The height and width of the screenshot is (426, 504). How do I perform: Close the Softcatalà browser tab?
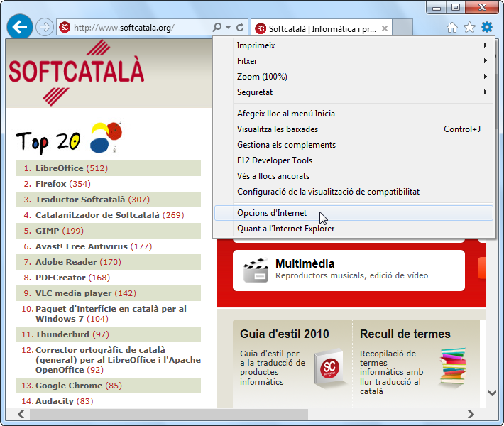click(385, 28)
